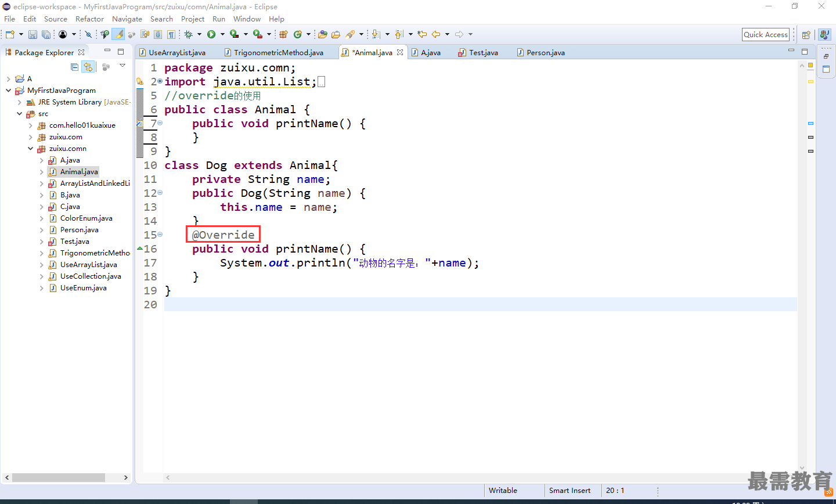Open the File menu
Screen dimensions: 836x504
(10, 19)
